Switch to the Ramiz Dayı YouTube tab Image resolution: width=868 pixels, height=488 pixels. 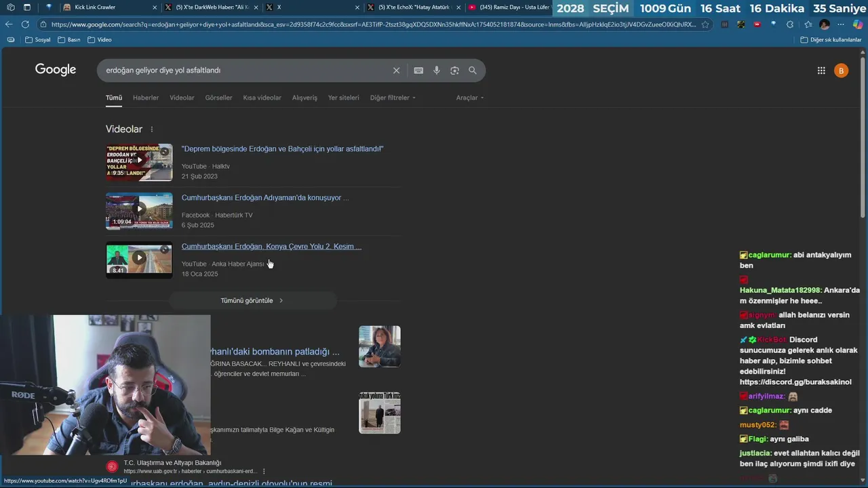(509, 7)
